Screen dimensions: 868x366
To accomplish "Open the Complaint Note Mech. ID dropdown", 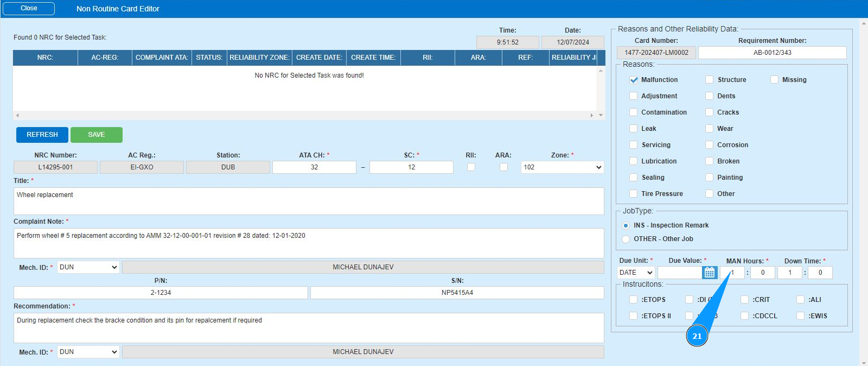I will click(x=88, y=267).
